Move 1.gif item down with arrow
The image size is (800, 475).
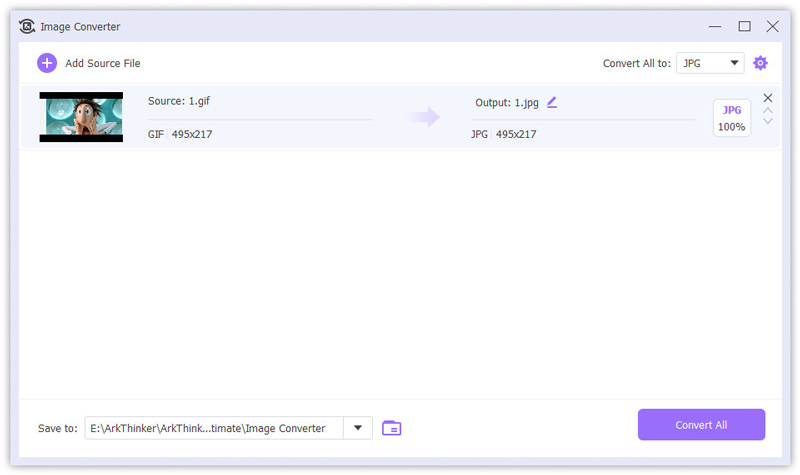(x=768, y=121)
